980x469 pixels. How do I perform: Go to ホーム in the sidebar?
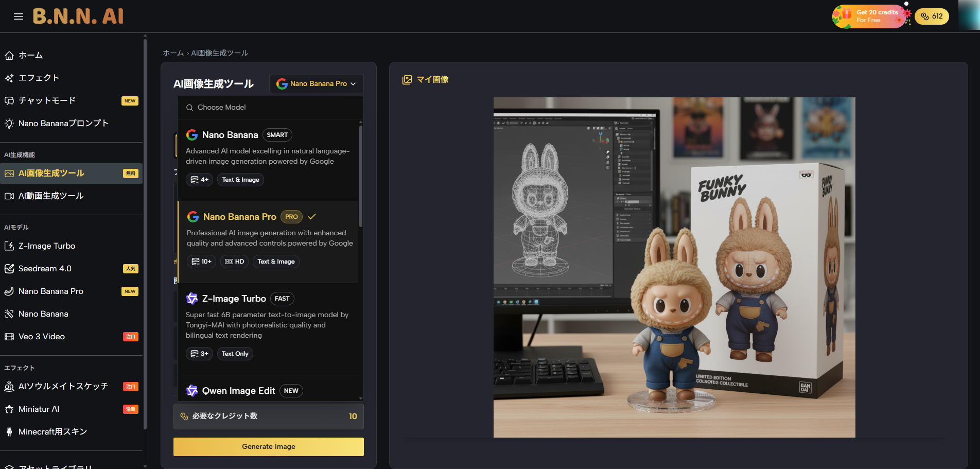(x=31, y=56)
